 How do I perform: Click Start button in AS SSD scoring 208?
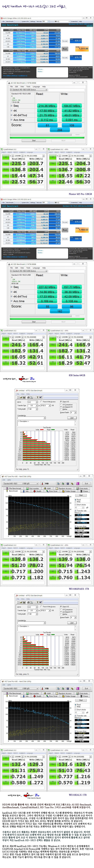coord(34,140)
